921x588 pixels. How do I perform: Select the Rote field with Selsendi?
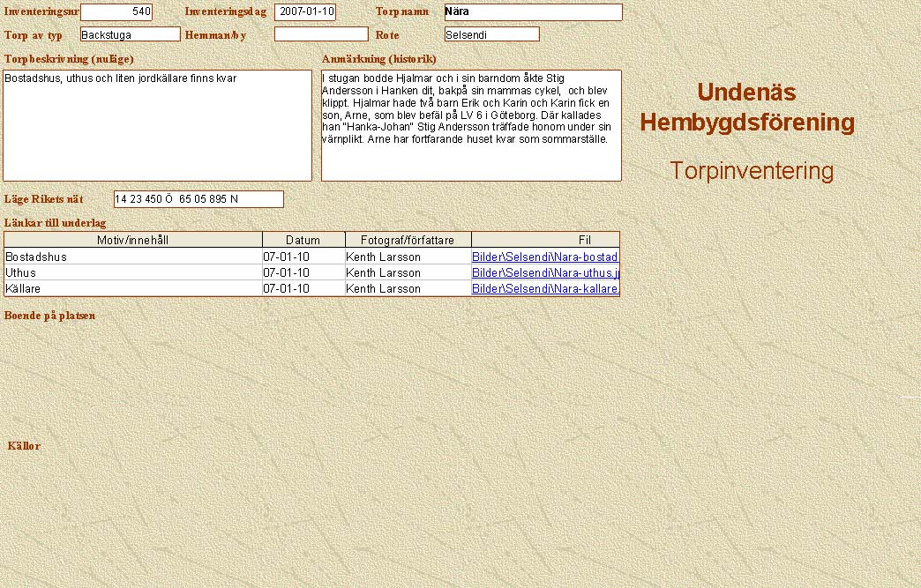tap(491, 34)
